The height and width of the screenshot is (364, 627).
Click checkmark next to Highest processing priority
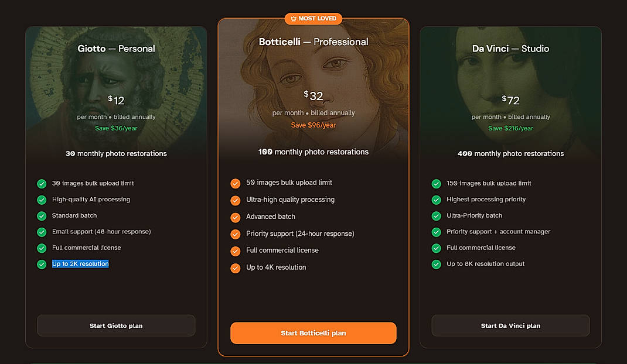click(x=436, y=200)
